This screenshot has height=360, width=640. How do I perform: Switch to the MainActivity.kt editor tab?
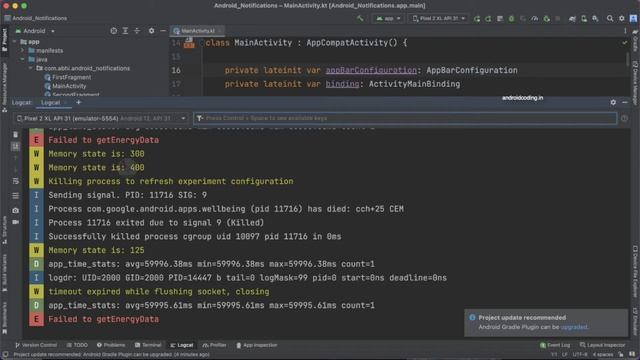pyautogui.click(x=198, y=31)
